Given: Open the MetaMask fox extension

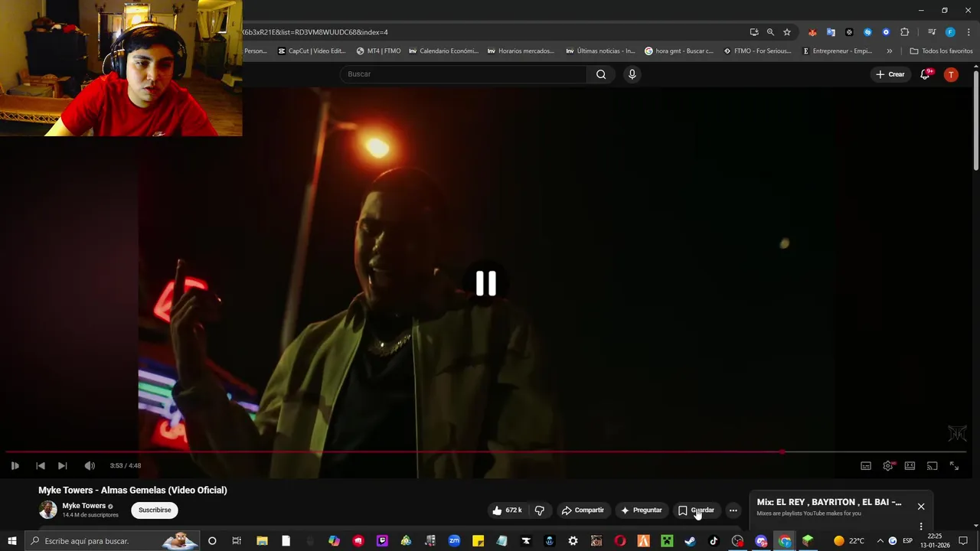Looking at the screenshot, I should click(x=812, y=32).
